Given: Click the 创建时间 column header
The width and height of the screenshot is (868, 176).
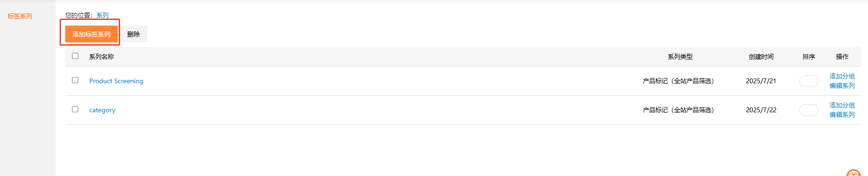Looking at the screenshot, I should [x=761, y=57].
